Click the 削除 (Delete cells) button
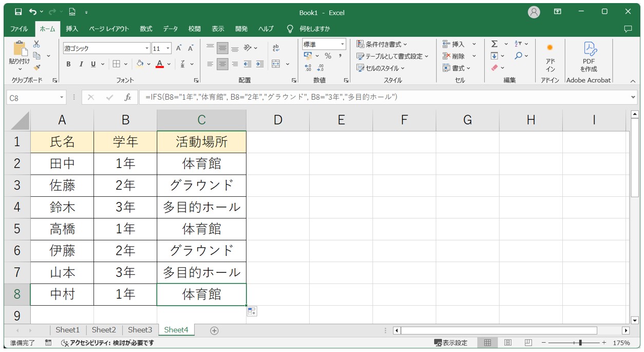The image size is (644, 352). pos(459,56)
